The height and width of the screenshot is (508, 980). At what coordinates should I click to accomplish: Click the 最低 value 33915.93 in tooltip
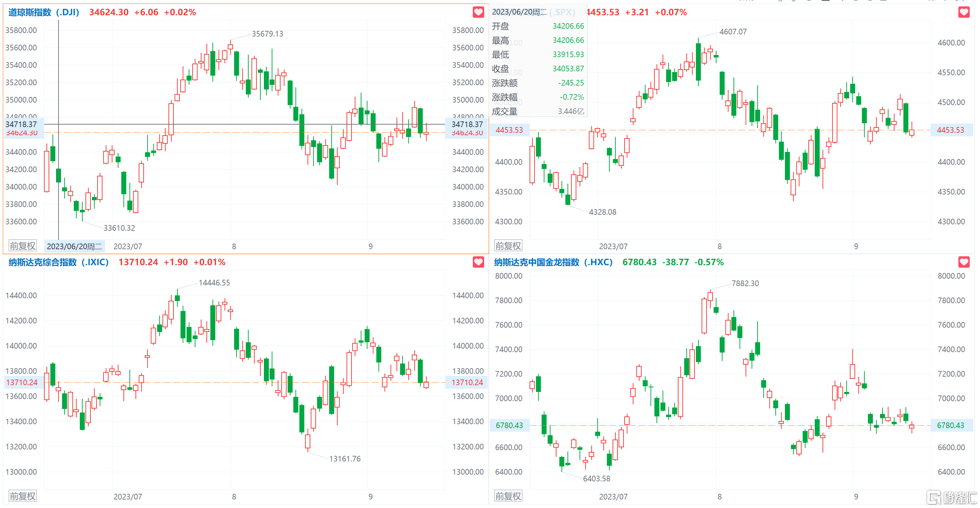(568, 54)
